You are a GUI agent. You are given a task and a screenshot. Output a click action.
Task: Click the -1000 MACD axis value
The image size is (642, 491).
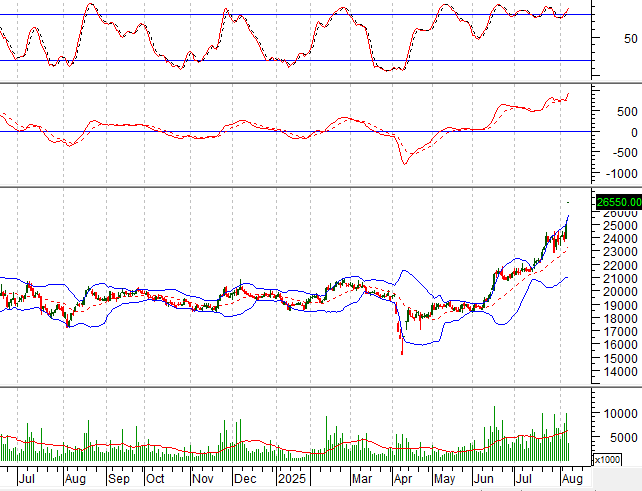point(621,174)
